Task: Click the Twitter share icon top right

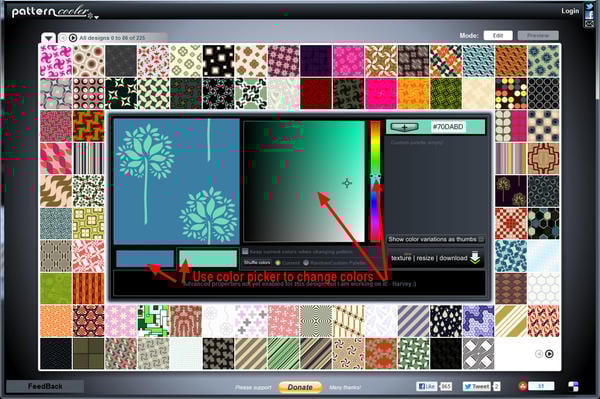Action: (x=589, y=6)
